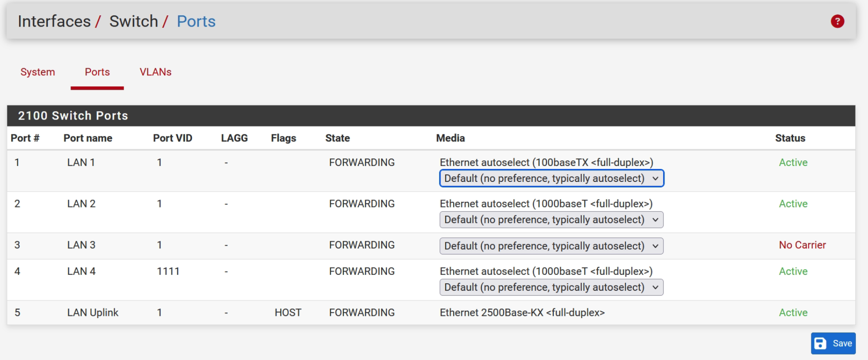Expand LAN 4 media selection dropdown
The image size is (868, 360).
[x=551, y=287]
